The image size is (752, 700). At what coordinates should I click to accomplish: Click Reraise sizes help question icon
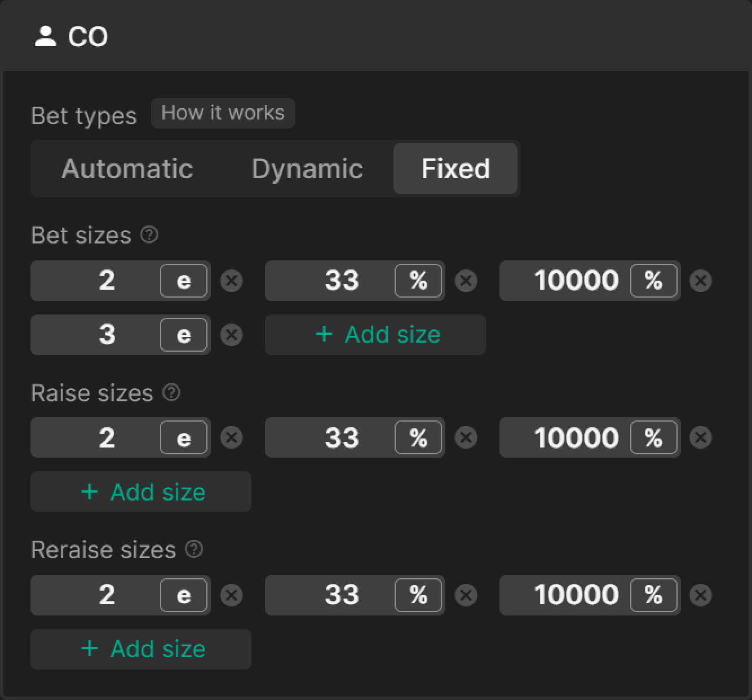(194, 549)
